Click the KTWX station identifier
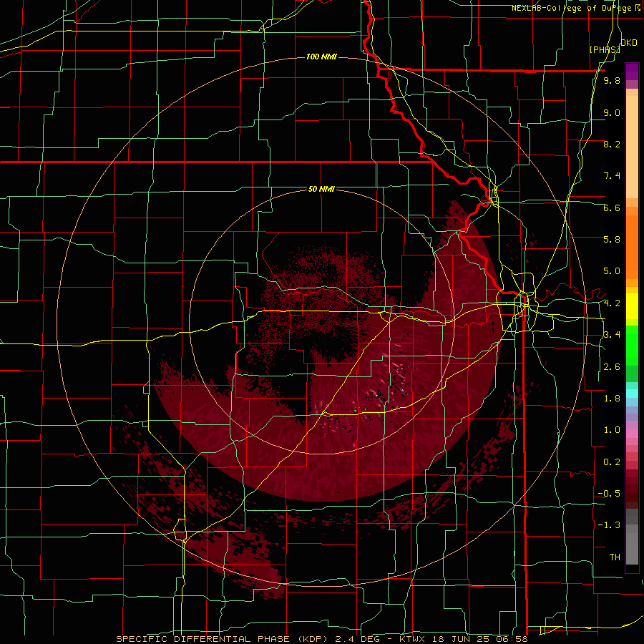 point(411,639)
